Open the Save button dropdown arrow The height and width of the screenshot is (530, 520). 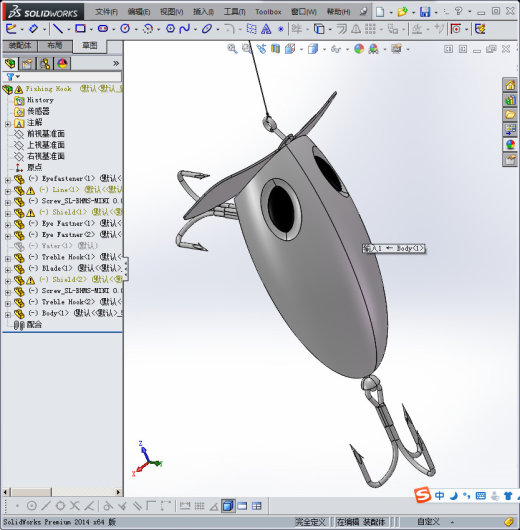(435, 13)
